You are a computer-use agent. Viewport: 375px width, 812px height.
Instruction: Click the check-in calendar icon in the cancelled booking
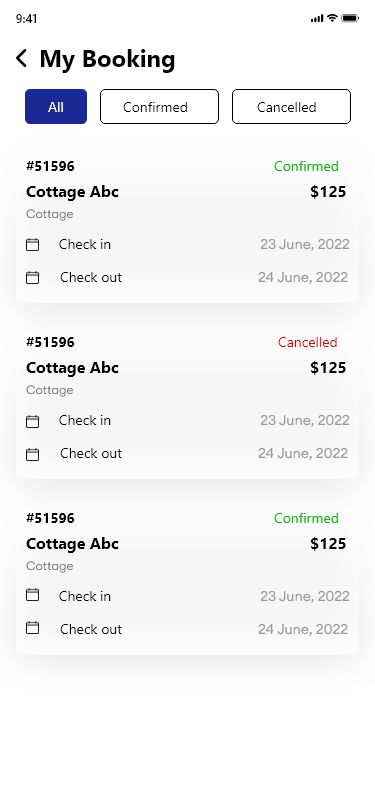33,422
